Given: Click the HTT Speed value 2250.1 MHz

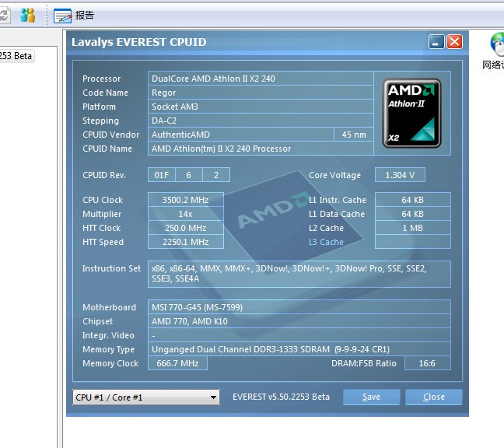Looking at the screenshot, I should point(185,242).
